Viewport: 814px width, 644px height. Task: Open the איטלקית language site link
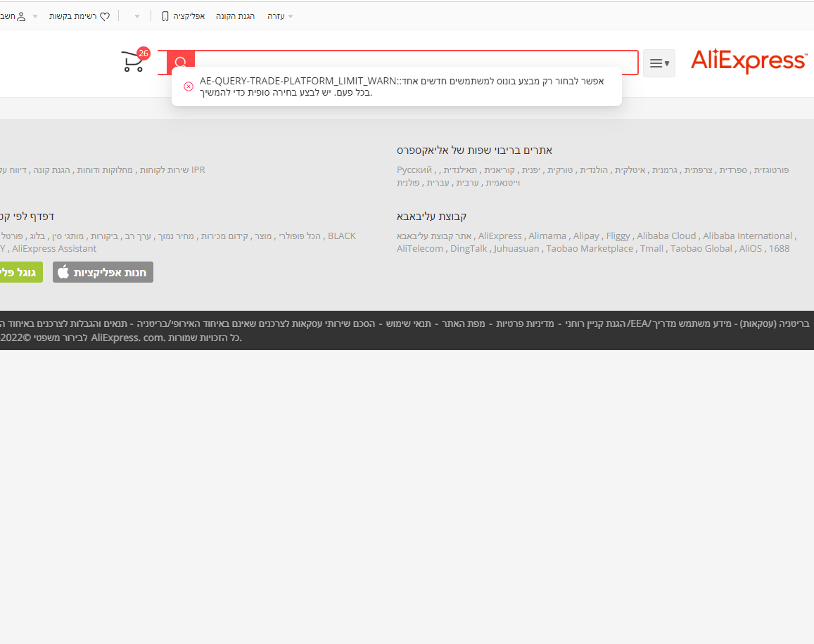pos(630,169)
